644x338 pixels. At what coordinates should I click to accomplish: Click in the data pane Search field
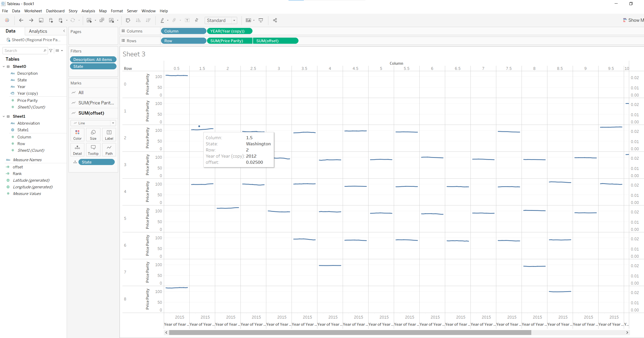(24, 51)
